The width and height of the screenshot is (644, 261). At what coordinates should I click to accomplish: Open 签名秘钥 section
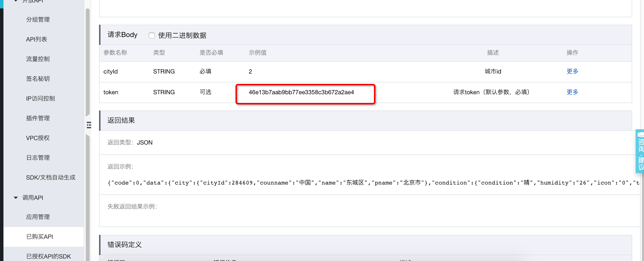click(38, 79)
